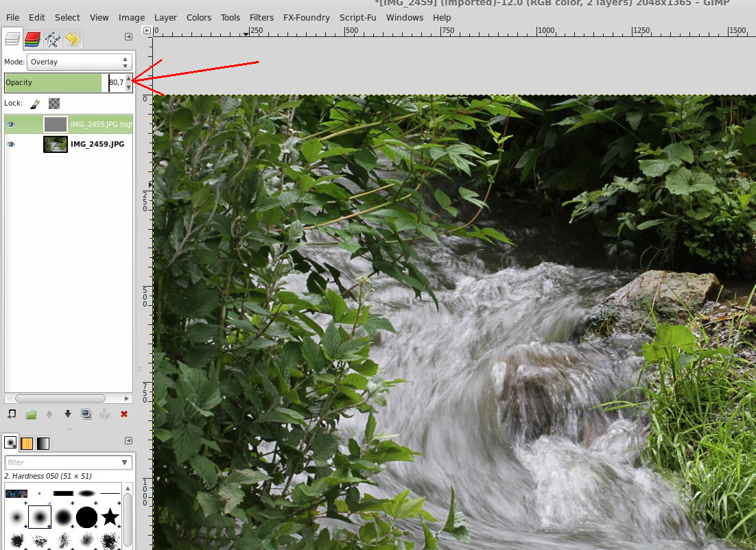Image resolution: width=756 pixels, height=550 pixels.
Task: Select the IMG_2459.JPG photo layer thumbnail
Action: click(x=56, y=144)
